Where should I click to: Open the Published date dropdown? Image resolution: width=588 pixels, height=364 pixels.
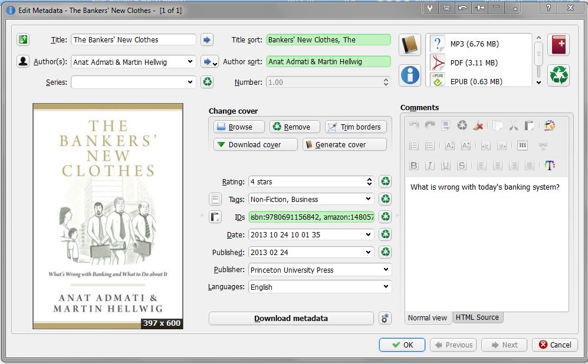coord(368,252)
